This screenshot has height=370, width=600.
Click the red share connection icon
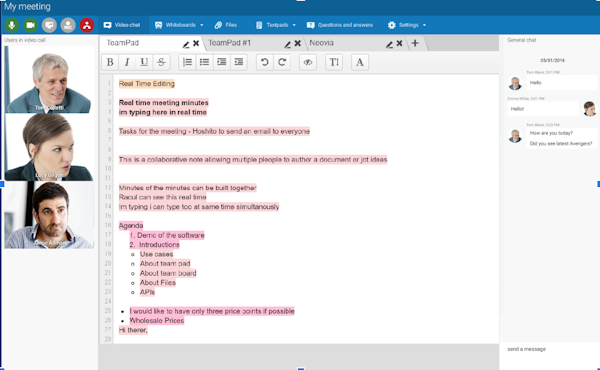87,25
